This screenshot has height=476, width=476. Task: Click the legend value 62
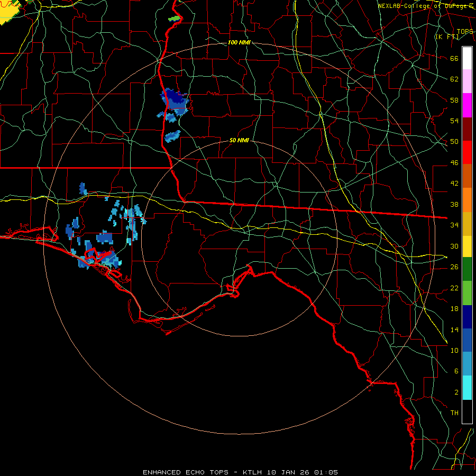click(454, 79)
